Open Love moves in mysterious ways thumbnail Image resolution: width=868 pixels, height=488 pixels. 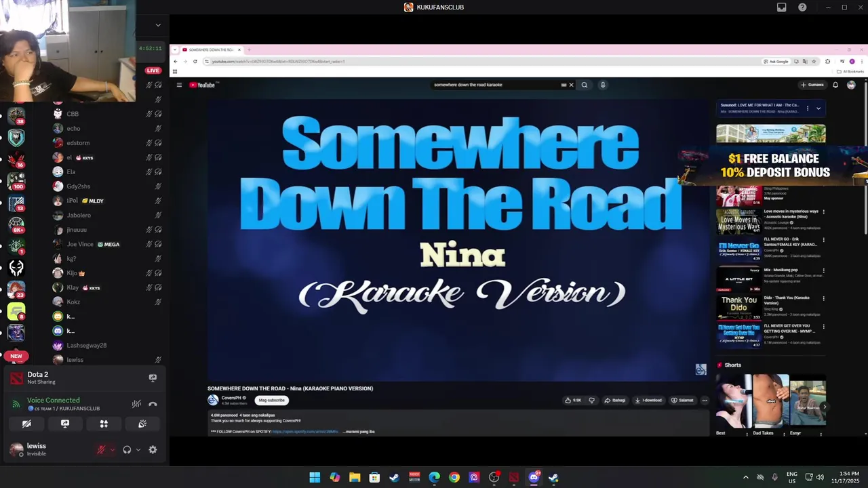coord(738,222)
